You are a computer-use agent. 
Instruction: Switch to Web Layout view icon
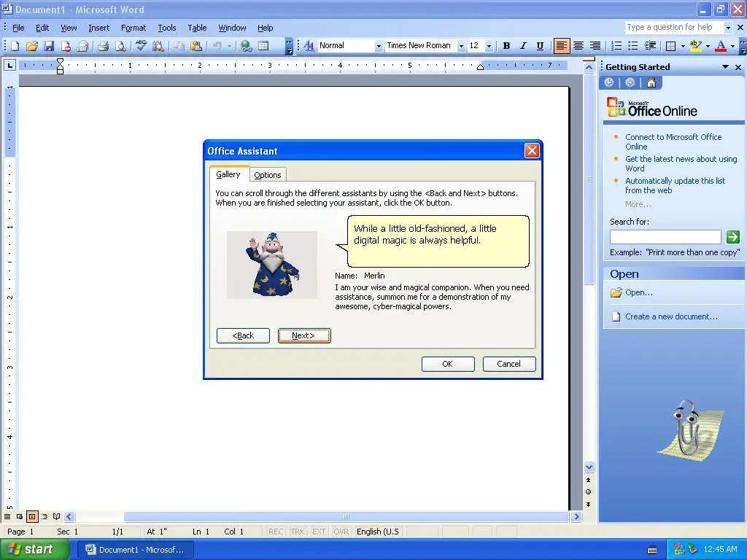20,517
